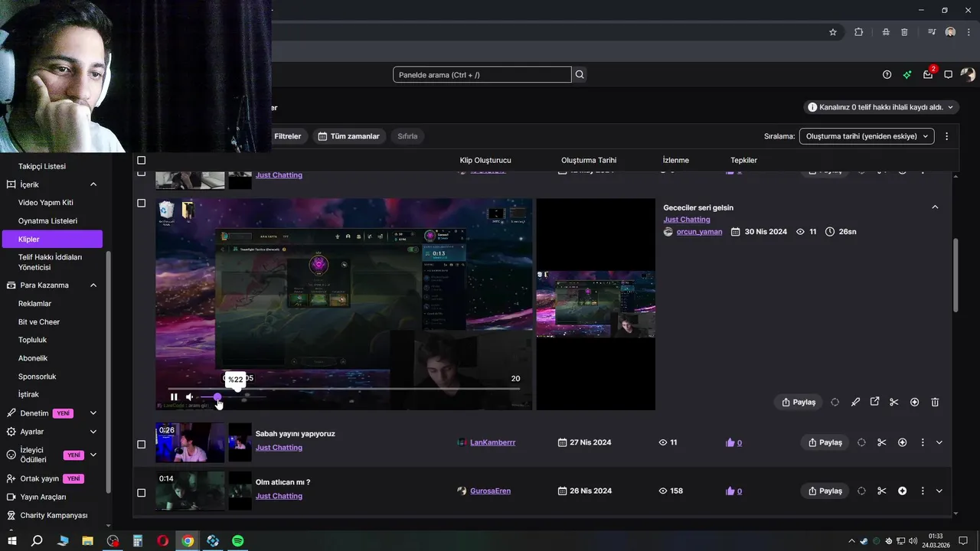This screenshot has height=551, width=980.
Task: Select the Gececiler seri gelsin clip checkbox
Action: 141,204
